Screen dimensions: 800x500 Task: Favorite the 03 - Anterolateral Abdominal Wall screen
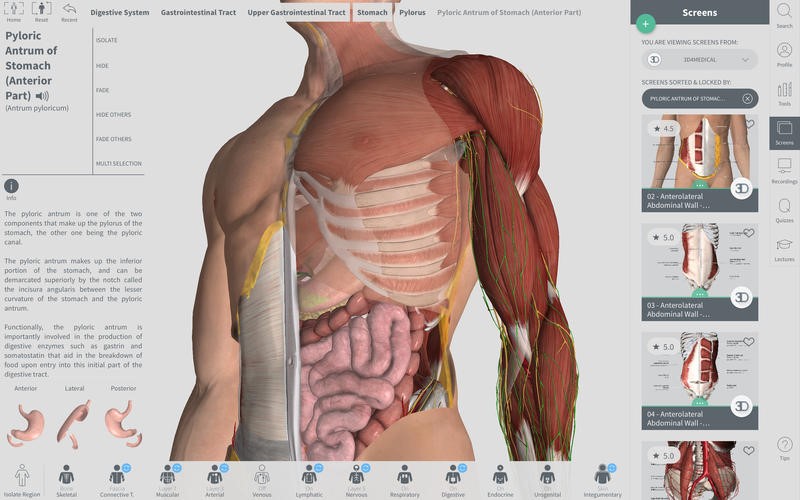tap(748, 233)
